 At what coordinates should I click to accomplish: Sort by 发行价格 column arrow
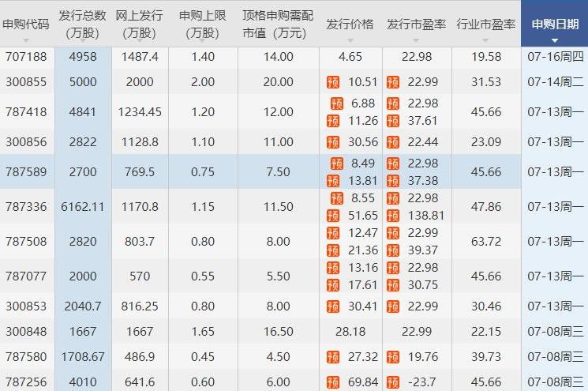tap(350, 40)
